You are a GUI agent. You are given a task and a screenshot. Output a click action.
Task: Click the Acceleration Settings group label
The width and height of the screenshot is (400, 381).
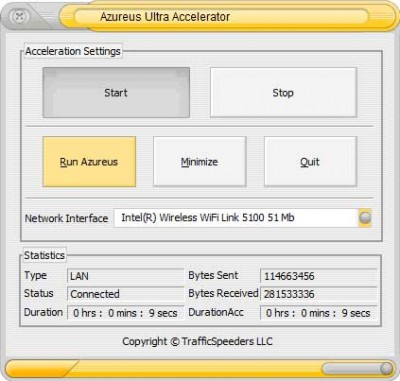(73, 51)
